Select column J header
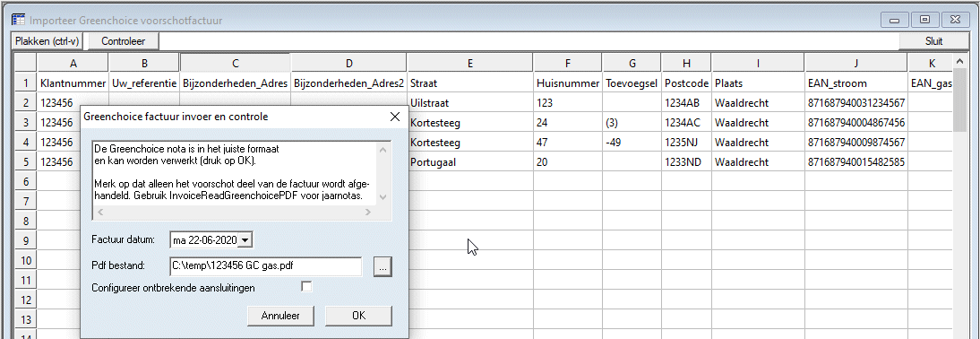The height and width of the screenshot is (339, 980). (856, 63)
